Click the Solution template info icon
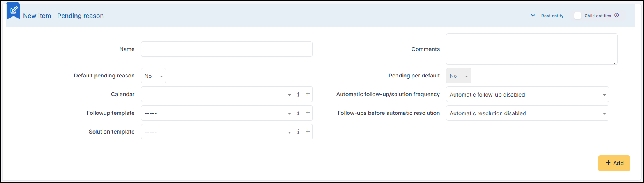This screenshot has height=183, width=644. click(298, 132)
